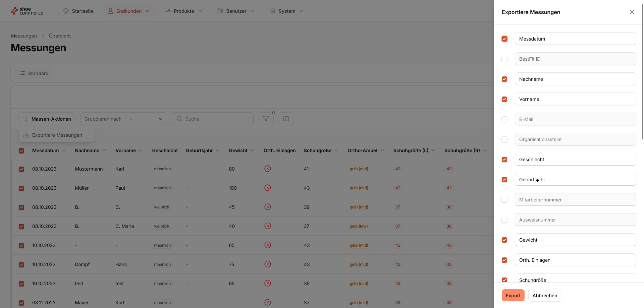The width and height of the screenshot is (644, 308).
Task: Click the shoe commerce logo
Action: tap(27, 11)
